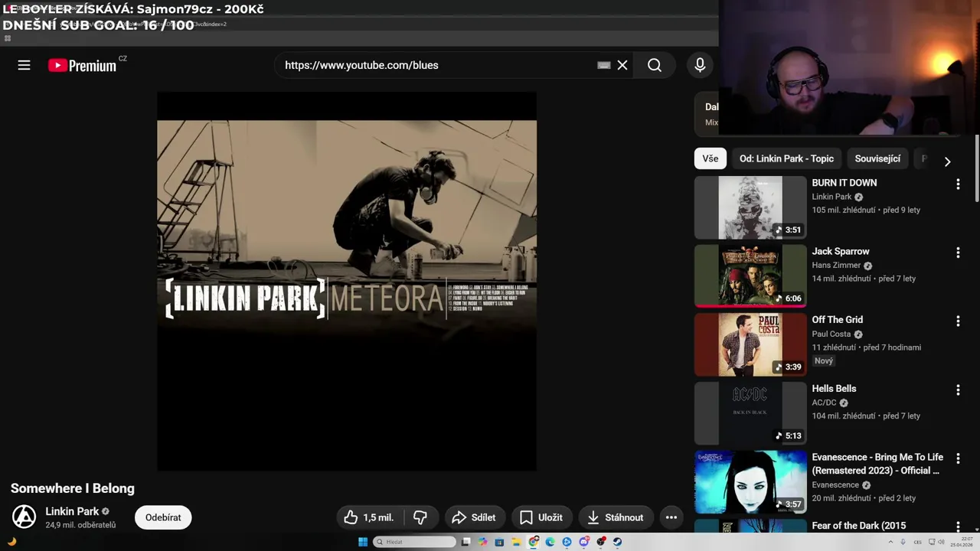This screenshot has width=980, height=551.
Task: Subscribe with the Odebírat button
Action: pyautogui.click(x=163, y=517)
